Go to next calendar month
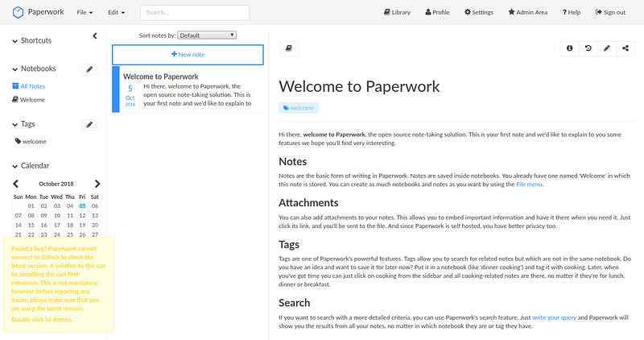Image resolution: width=644 pixels, height=340 pixels. (x=97, y=184)
